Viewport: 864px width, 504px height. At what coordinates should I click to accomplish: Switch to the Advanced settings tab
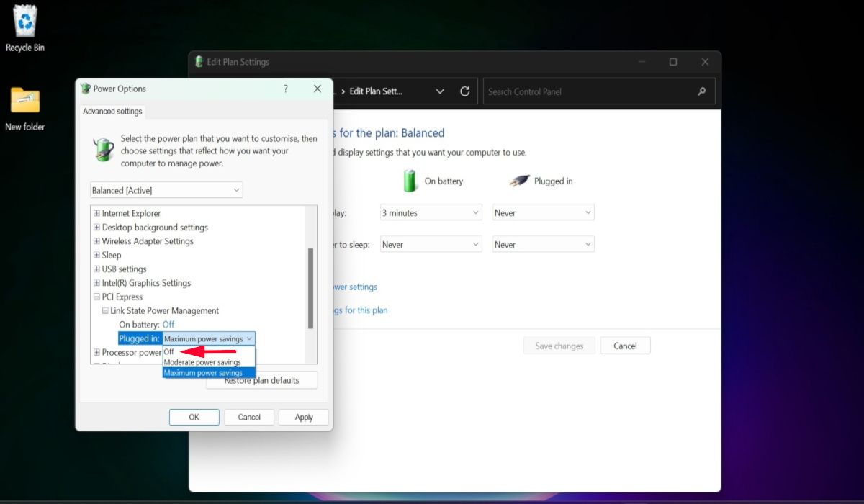click(x=112, y=111)
